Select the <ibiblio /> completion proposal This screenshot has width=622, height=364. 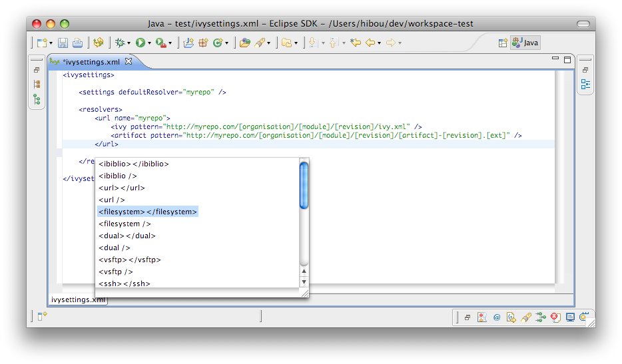pos(118,176)
